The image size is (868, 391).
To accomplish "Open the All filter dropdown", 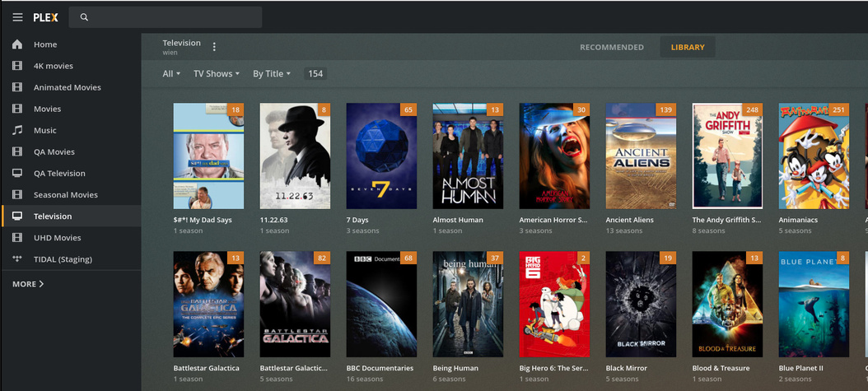I will click(x=171, y=73).
